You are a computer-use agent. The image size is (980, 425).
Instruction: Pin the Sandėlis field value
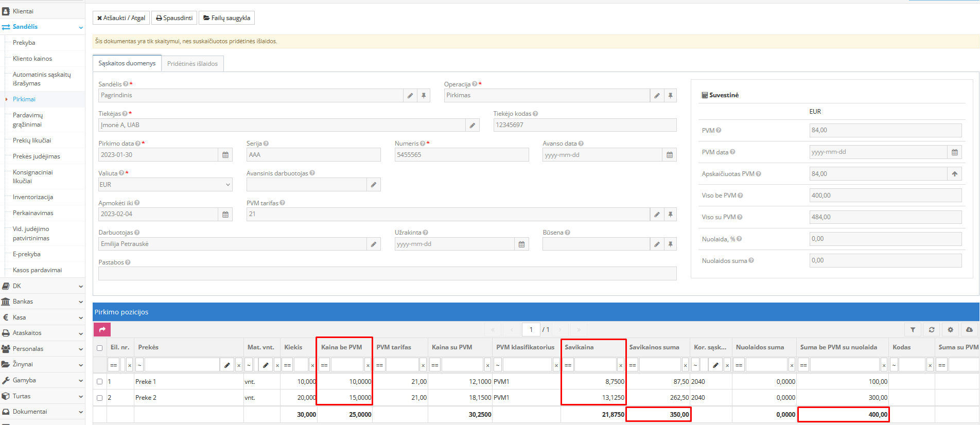[x=424, y=96]
